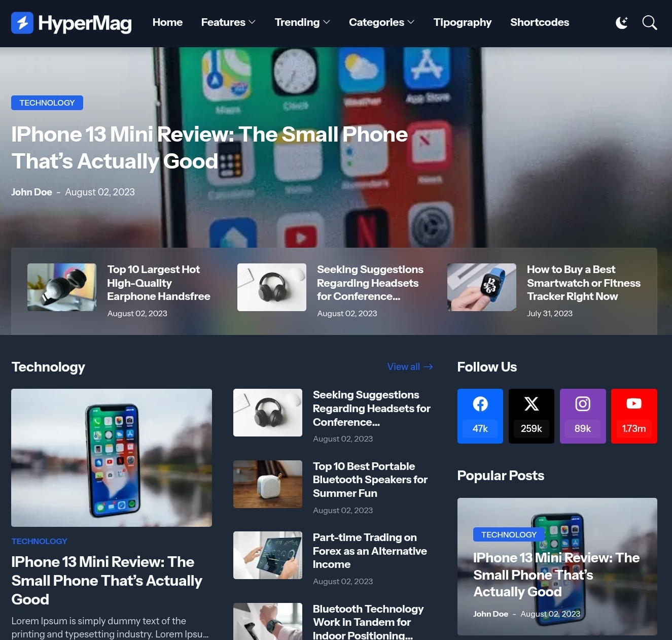Click the Technology section heading
The image size is (672, 640).
[x=48, y=367]
